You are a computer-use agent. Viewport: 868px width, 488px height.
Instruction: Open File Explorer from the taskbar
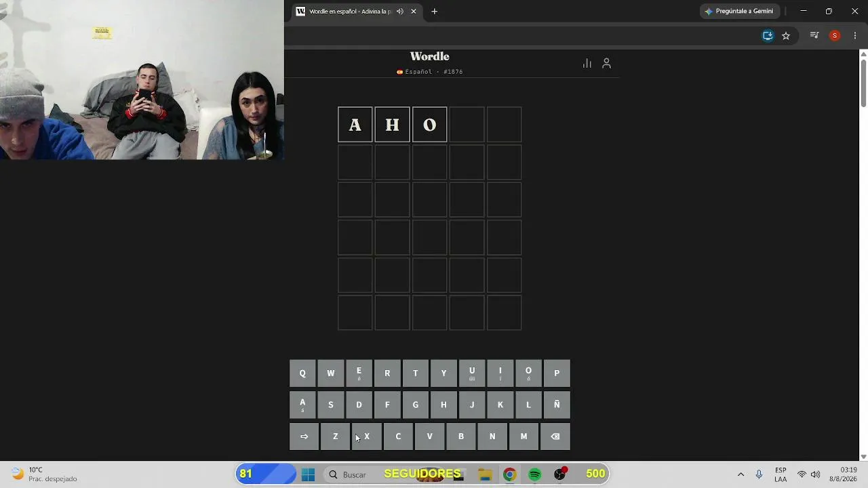(x=485, y=474)
